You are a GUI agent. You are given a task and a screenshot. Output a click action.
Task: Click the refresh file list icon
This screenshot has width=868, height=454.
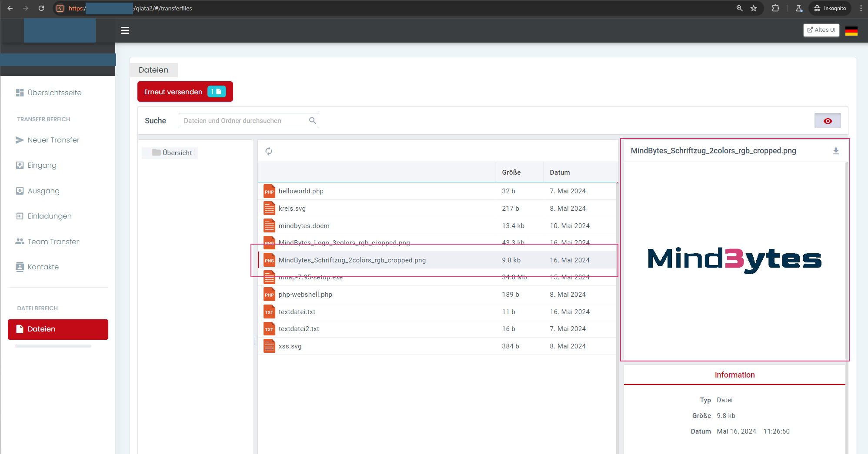click(x=269, y=151)
